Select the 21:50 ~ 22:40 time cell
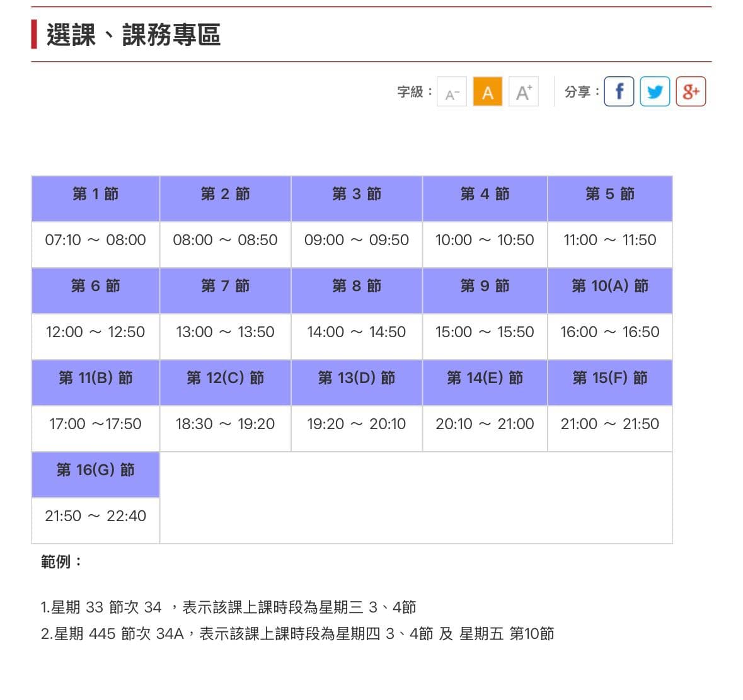743x700 pixels. coord(96,520)
